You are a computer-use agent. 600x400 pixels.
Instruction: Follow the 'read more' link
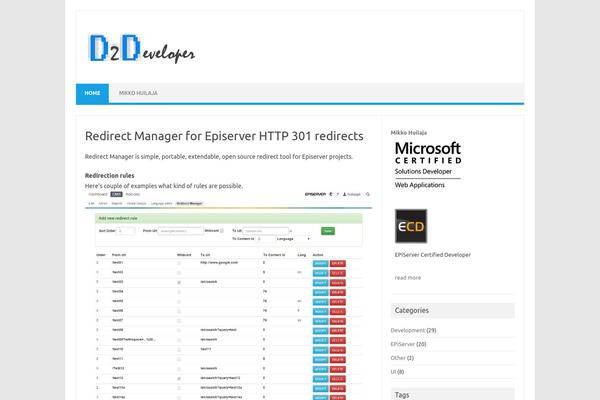coord(408,278)
